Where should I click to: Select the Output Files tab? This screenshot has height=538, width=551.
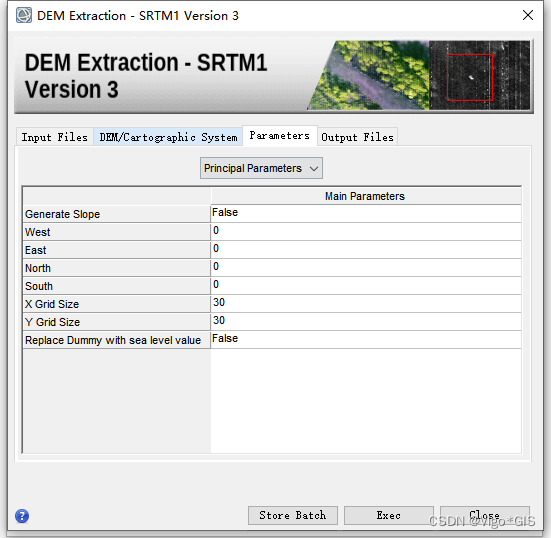coord(357,137)
